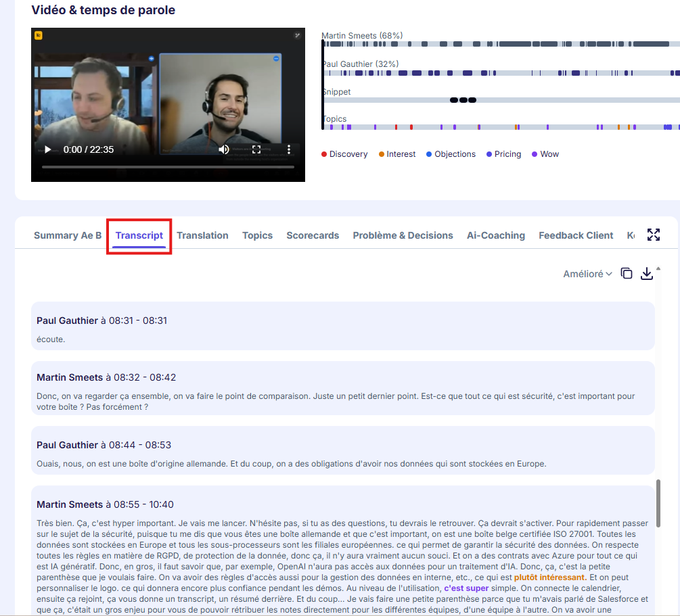Click the Topics timeline track
Screen dimensions: 680x616
pos(501,127)
